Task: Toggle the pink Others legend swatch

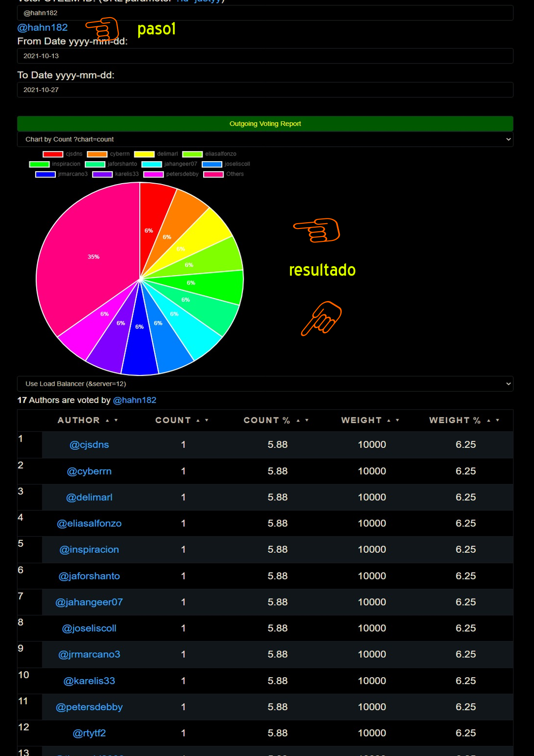Action: [x=213, y=174]
